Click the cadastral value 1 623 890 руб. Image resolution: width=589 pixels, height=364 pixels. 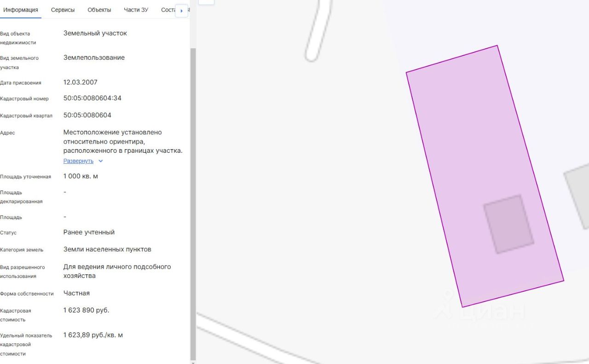click(86, 310)
